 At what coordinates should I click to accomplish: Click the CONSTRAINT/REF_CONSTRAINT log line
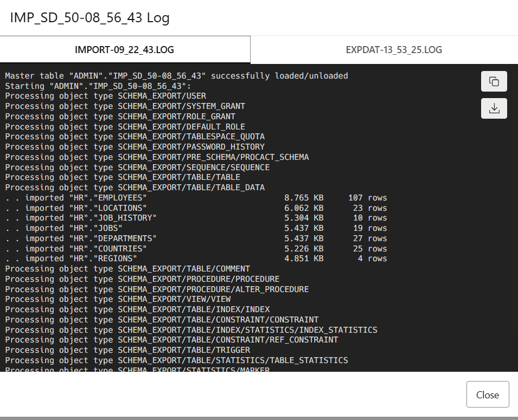172,340
